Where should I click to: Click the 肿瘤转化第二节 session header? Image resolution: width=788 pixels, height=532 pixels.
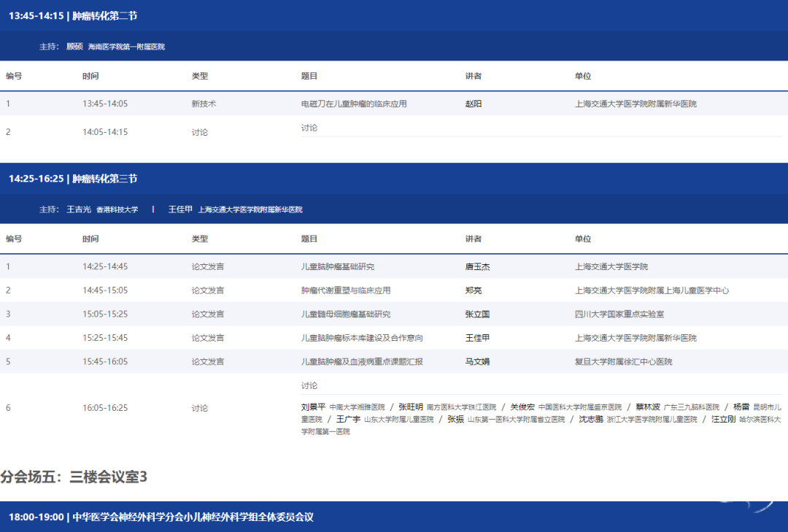click(x=73, y=15)
